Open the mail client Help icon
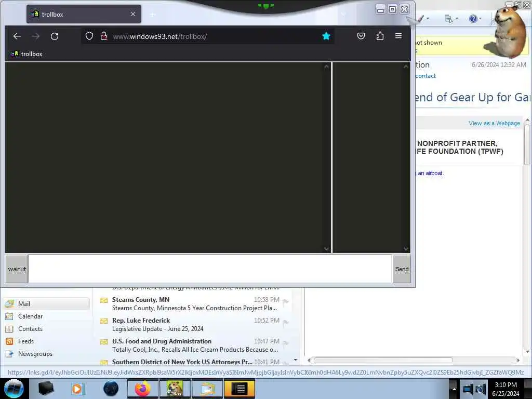Image resolution: width=532 pixels, height=399 pixels. click(473, 19)
